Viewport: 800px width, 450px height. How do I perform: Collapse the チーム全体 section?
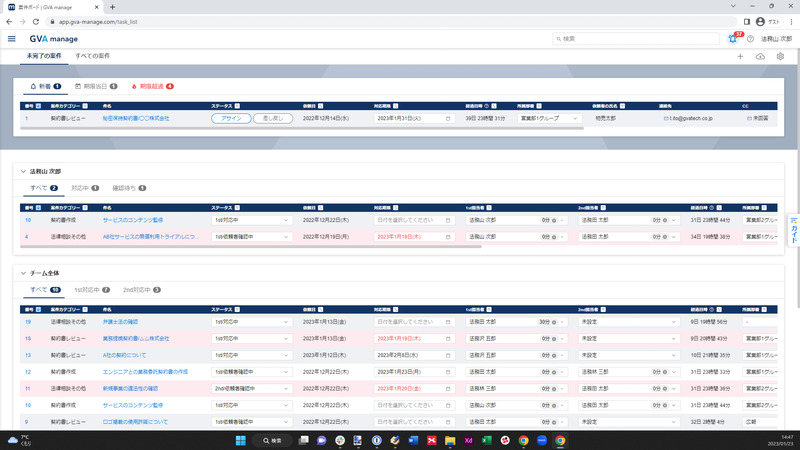[x=23, y=272]
